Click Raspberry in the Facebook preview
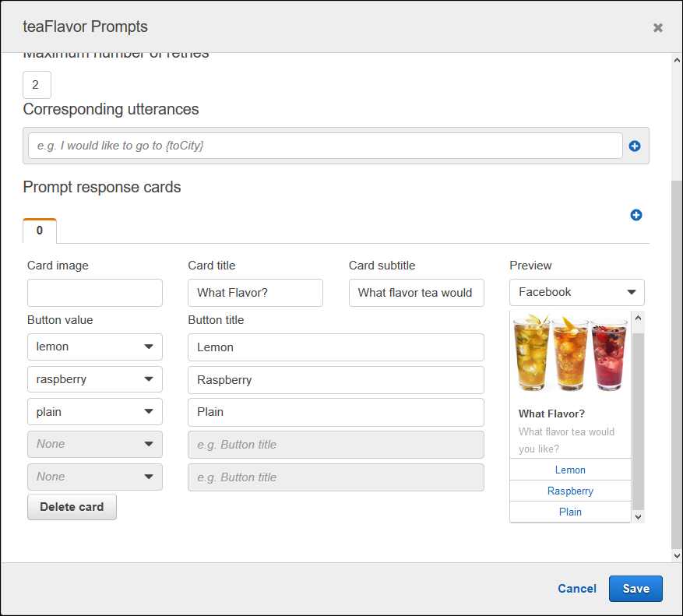Image resolution: width=683 pixels, height=616 pixels. 570,491
